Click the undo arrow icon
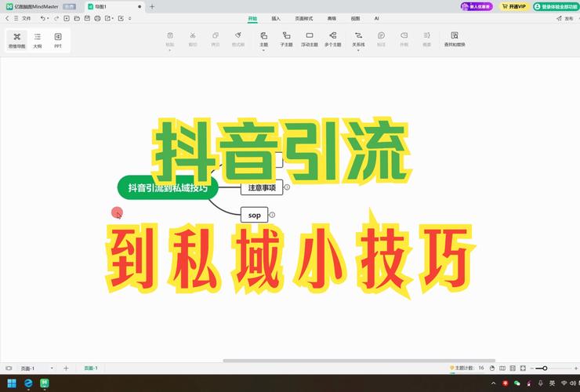Screen dimensions: 580x392 point(43,18)
